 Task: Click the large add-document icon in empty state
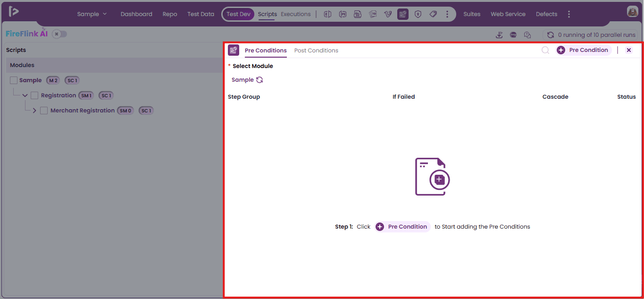(433, 176)
